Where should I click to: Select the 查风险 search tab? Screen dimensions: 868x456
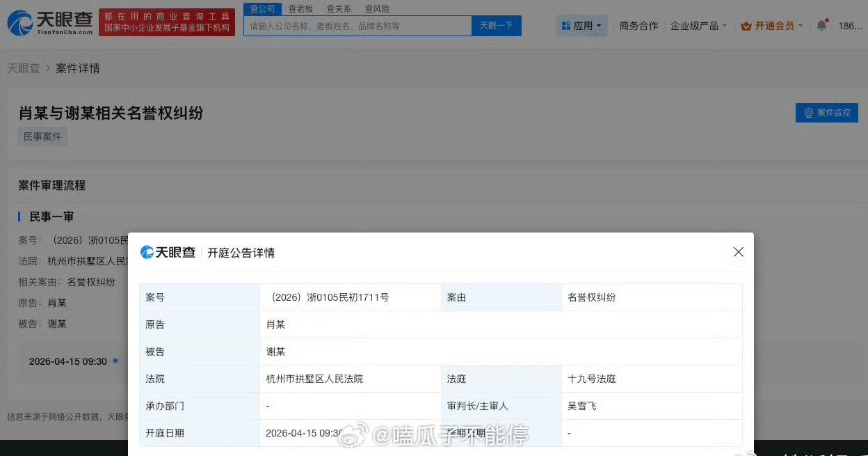(x=376, y=8)
